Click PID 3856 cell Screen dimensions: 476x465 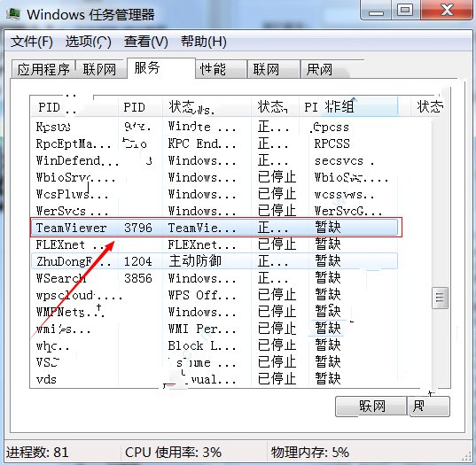(x=138, y=278)
